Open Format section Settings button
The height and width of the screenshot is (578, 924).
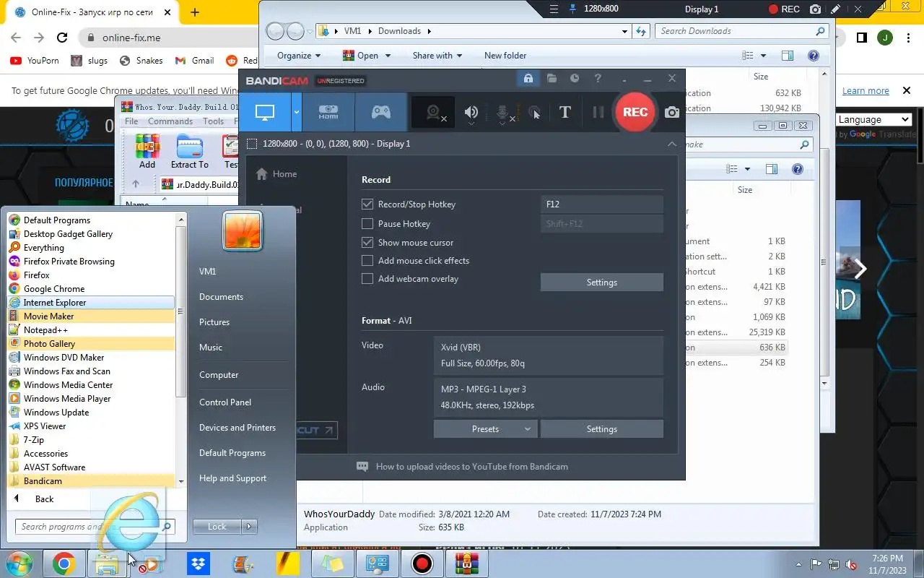pyautogui.click(x=601, y=429)
